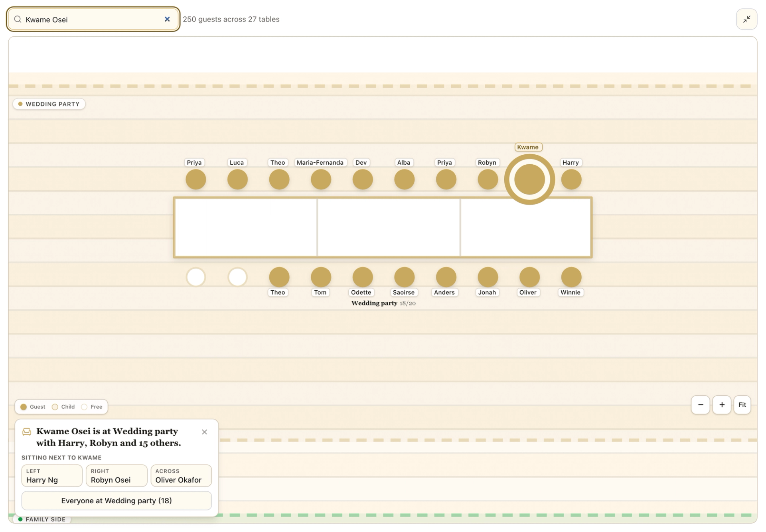
Task: Select Luca's seat circle
Action: click(x=237, y=179)
